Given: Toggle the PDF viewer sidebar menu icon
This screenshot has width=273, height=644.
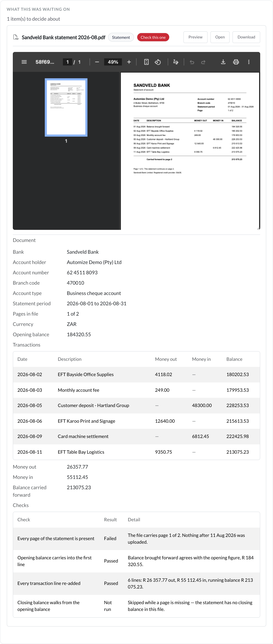Looking at the screenshot, I should click(x=24, y=62).
